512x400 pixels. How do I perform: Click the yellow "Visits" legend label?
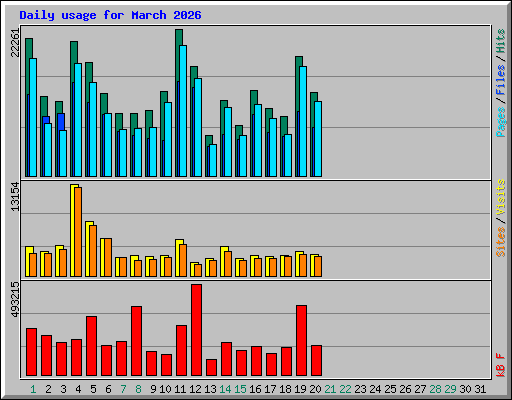click(500, 197)
